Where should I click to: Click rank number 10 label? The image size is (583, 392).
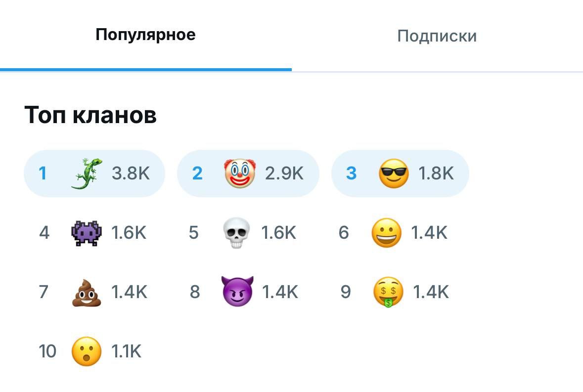point(47,351)
